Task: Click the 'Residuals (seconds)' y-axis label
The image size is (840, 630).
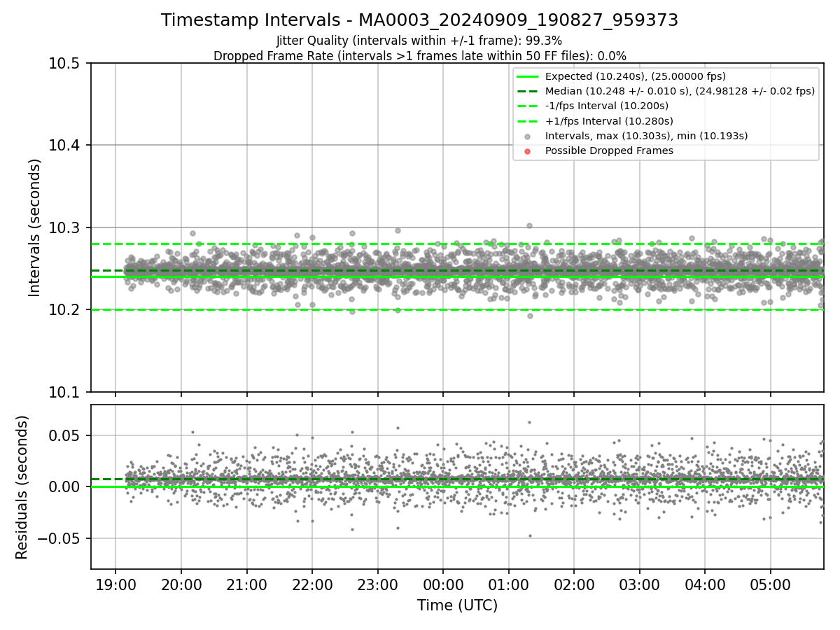Action: click(x=22, y=487)
